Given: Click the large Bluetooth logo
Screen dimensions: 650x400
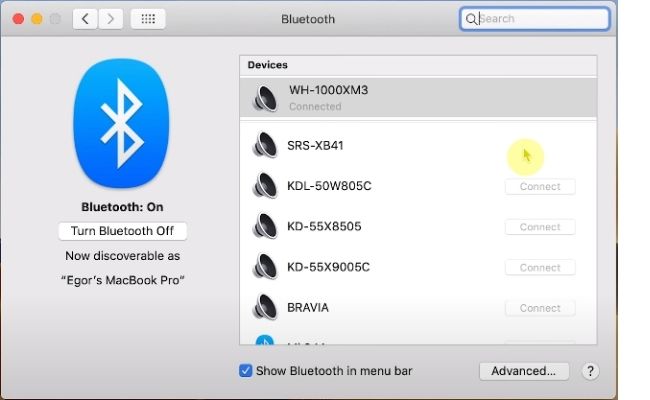Looking at the screenshot, I should coord(121,123).
